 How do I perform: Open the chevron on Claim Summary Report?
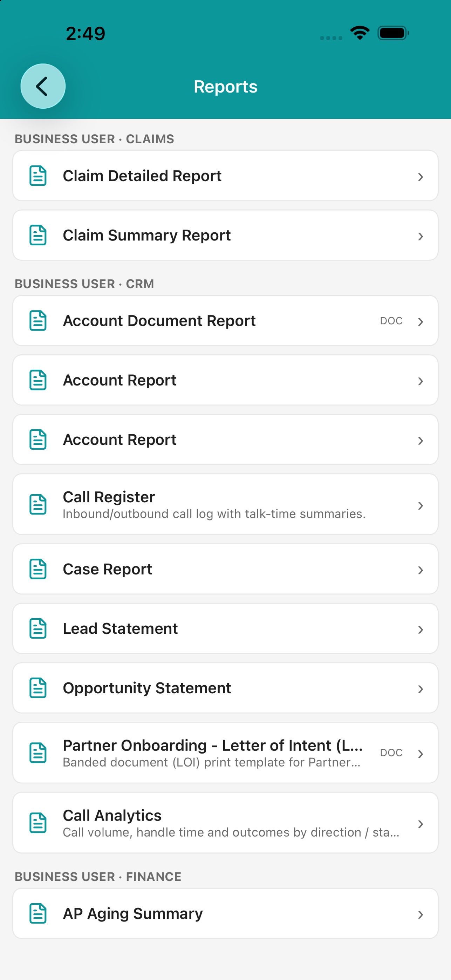pyautogui.click(x=420, y=236)
